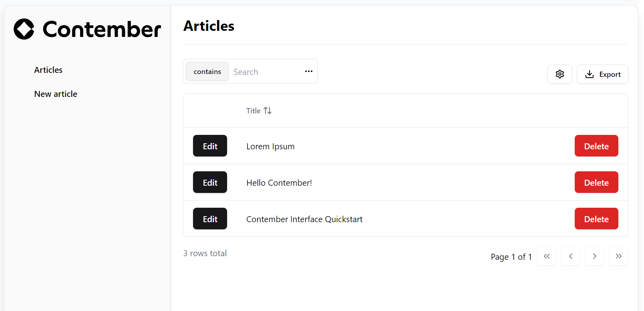Edit the Hello Contember! article

(x=210, y=183)
